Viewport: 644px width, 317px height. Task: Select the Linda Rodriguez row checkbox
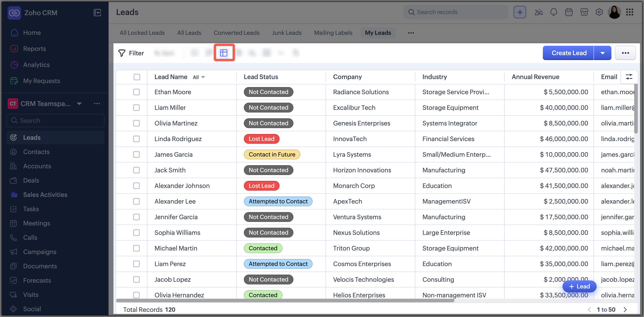pos(136,139)
